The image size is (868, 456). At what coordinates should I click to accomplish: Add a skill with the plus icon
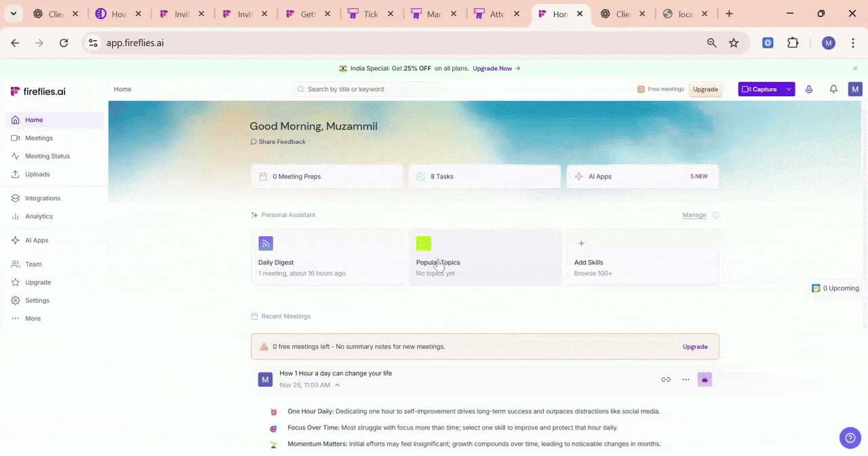(581, 243)
